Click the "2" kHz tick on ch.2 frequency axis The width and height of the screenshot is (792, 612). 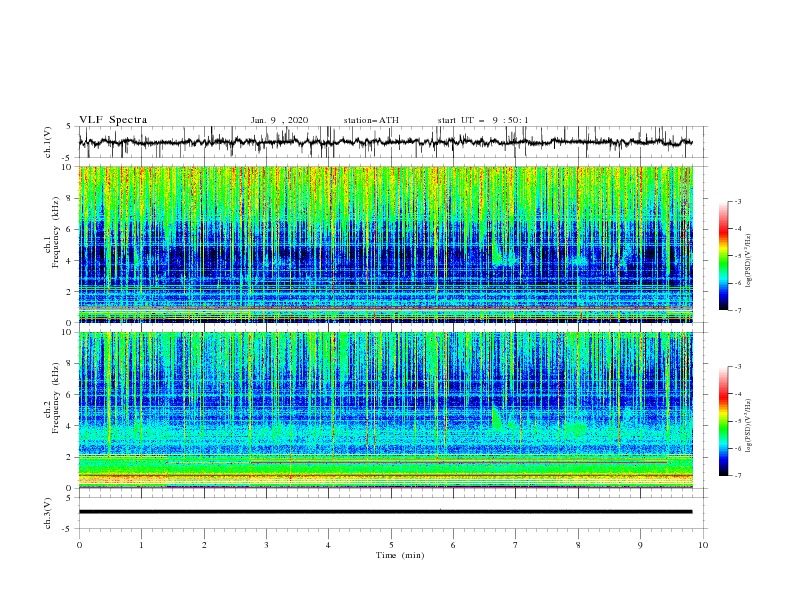point(69,457)
